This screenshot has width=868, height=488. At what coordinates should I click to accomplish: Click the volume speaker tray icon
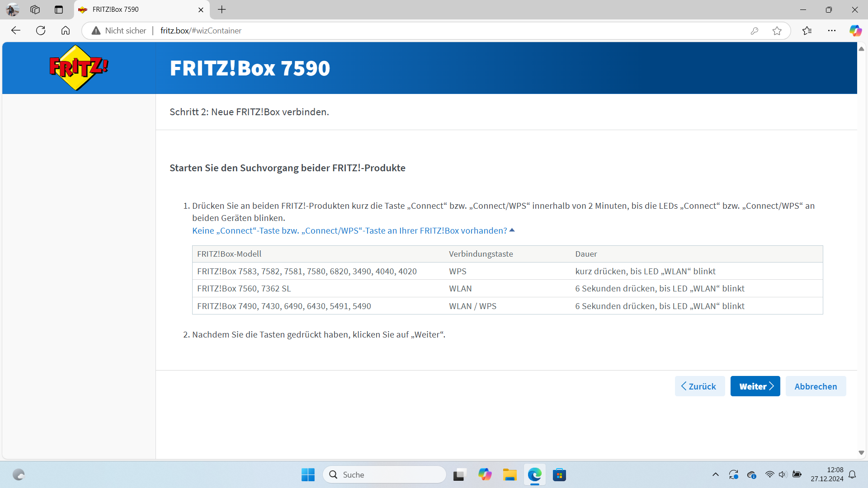coord(783,474)
